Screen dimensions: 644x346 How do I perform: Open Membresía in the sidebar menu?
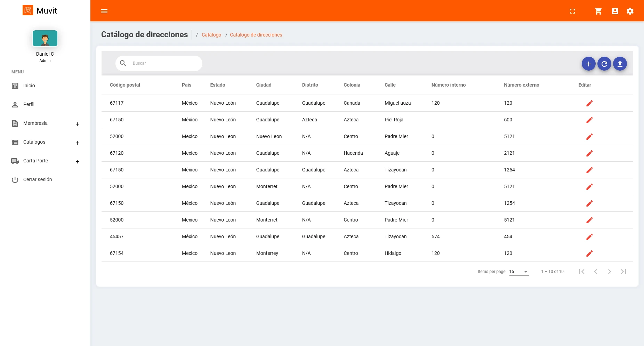(x=35, y=123)
